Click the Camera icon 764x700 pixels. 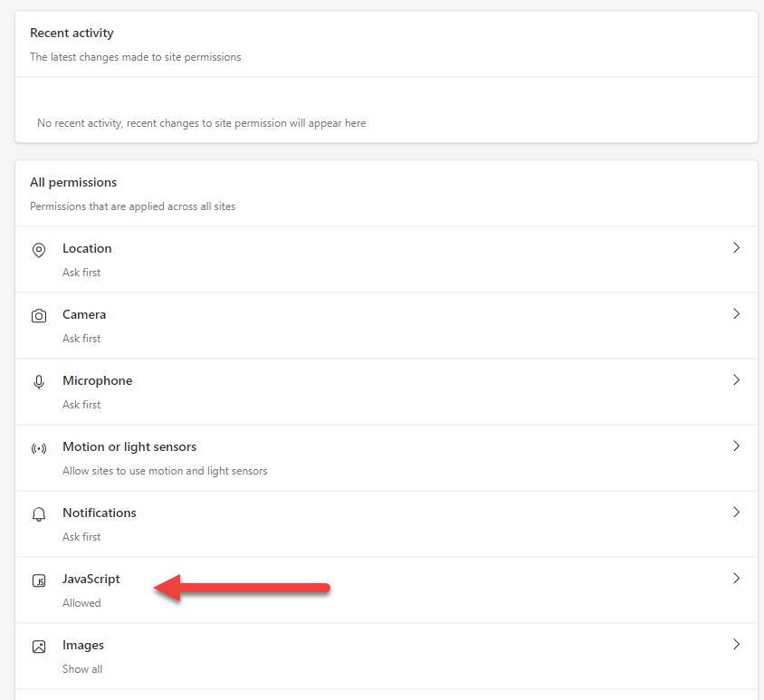[x=39, y=316]
